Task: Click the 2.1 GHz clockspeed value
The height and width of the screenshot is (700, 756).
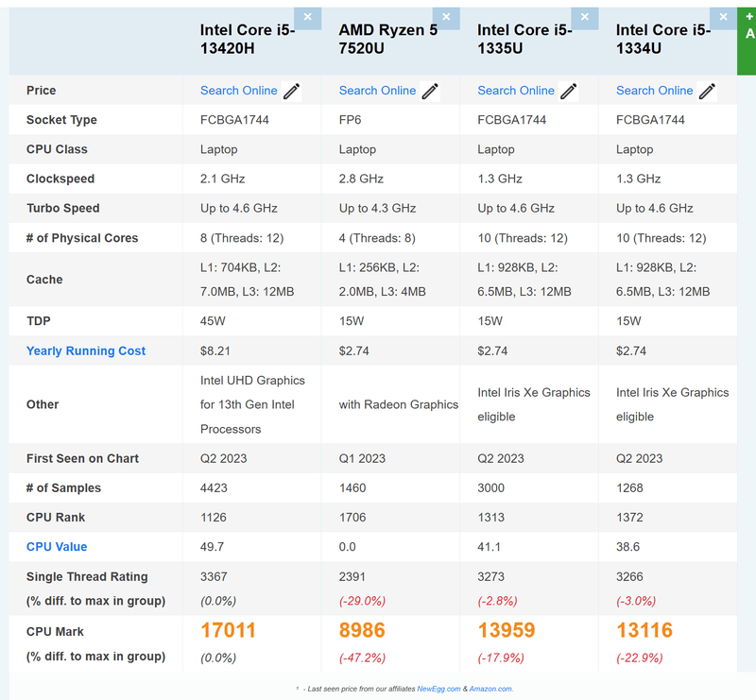Action: tap(223, 179)
